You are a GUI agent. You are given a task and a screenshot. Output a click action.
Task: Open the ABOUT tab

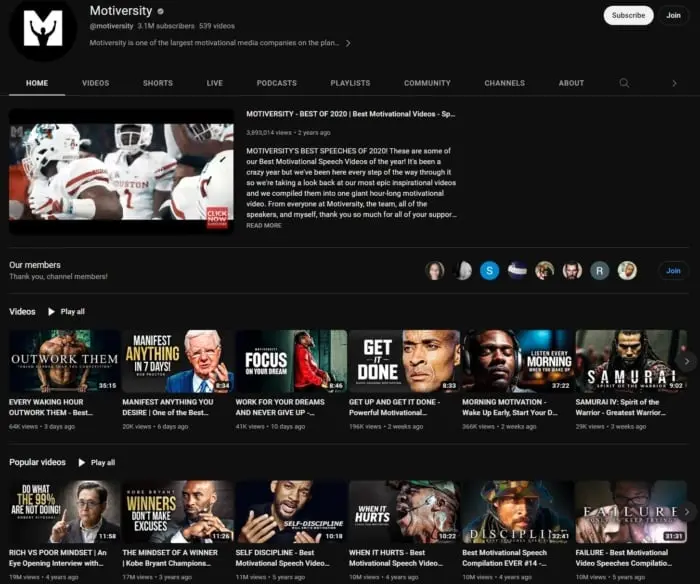coord(571,83)
